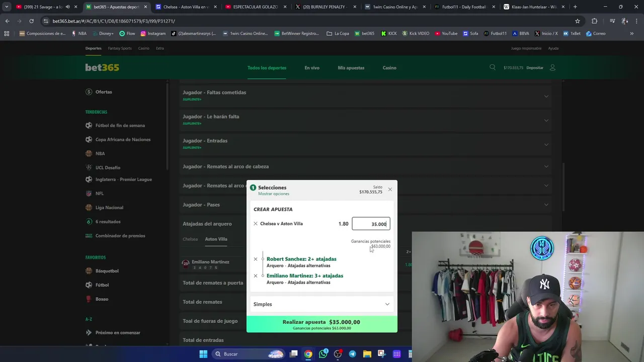The image size is (644, 362).
Task: Close the bet slip with the X
Action: pyautogui.click(x=390, y=190)
